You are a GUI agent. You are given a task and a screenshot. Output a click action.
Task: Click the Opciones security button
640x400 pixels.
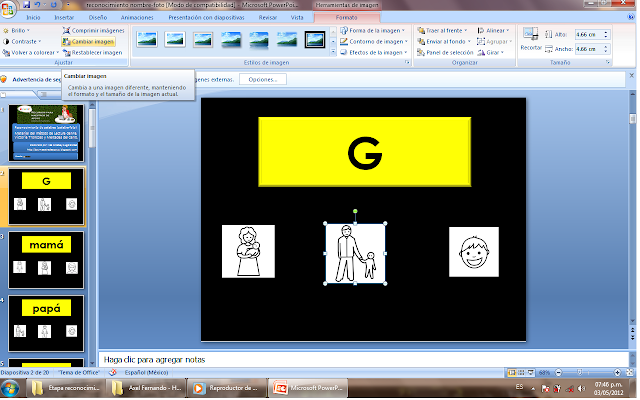click(x=263, y=80)
